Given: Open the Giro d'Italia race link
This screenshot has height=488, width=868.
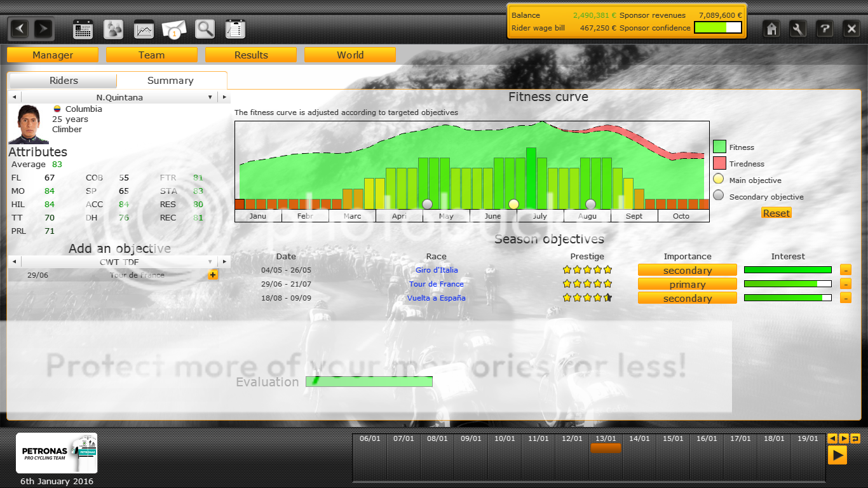Looking at the screenshot, I should click(437, 270).
